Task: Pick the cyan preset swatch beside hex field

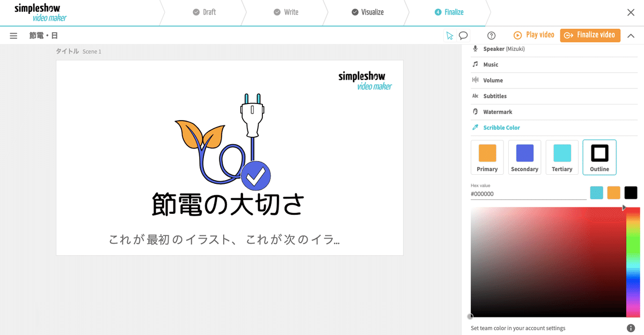Action: [x=597, y=192]
